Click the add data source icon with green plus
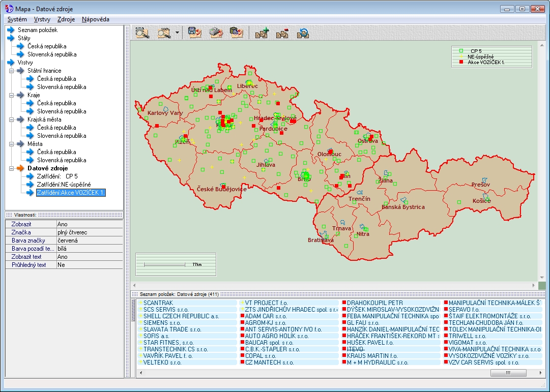This screenshot has height=392, width=550. coord(262,33)
